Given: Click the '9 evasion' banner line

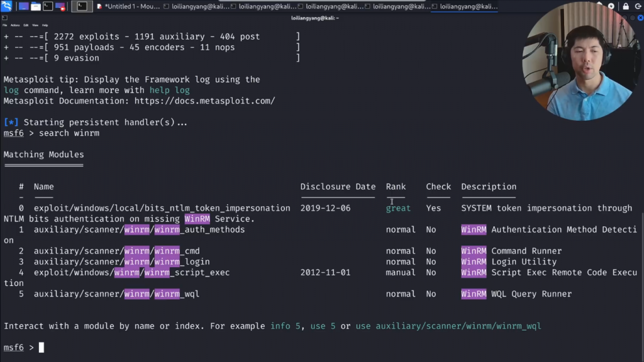Looking at the screenshot, I should click(x=152, y=58).
